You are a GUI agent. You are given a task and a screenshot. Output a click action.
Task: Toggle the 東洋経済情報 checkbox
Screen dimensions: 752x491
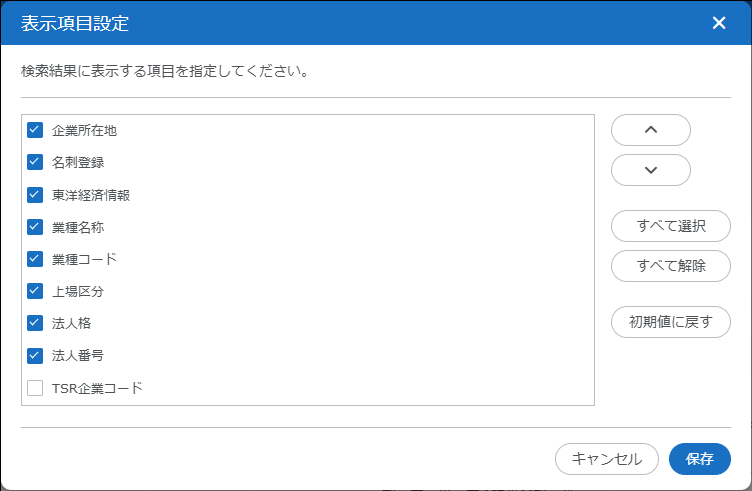[35, 194]
